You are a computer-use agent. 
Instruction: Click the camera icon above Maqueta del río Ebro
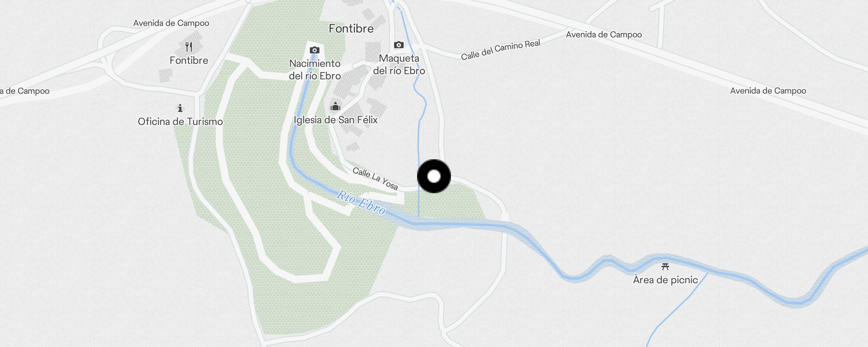click(398, 45)
